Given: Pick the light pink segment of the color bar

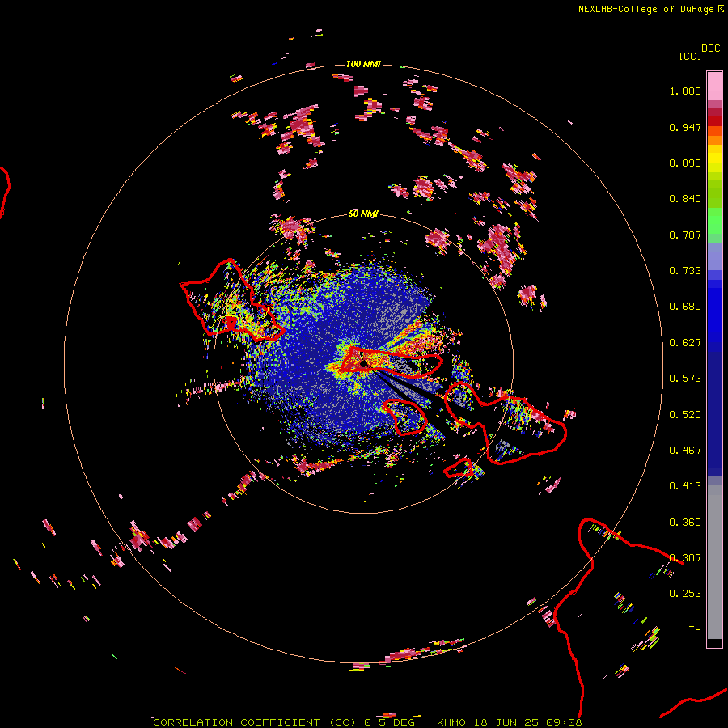Looking at the screenshot, I should [714, 87].
